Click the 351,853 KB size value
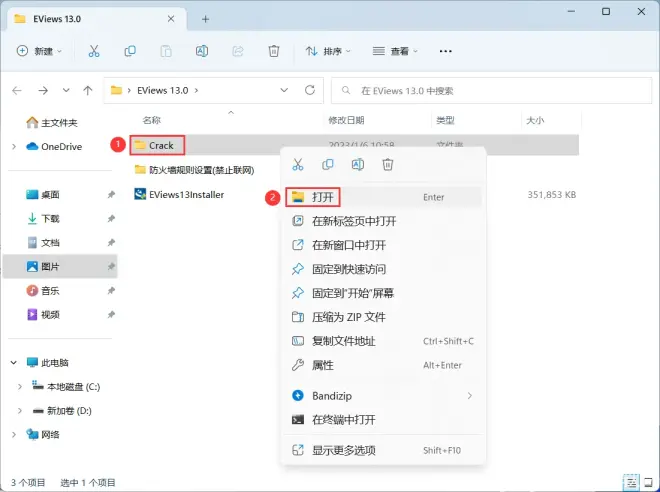This screenshot has height=492, width=660. click(x=551, y=194)
